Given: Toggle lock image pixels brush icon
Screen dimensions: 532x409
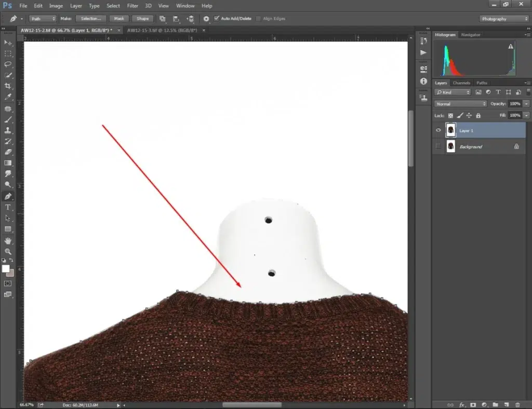Looking at the screenshot, I should pyautogui.click(x=460, y=116).
